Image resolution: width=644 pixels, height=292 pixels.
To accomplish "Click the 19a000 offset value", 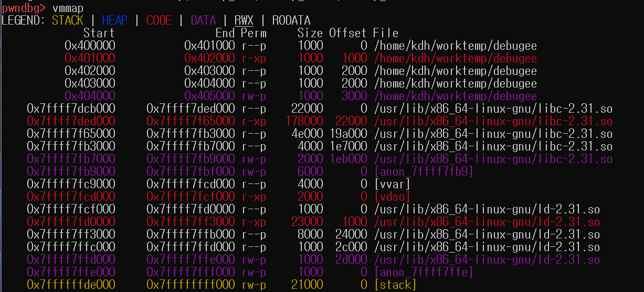I will click(x=348, y=134).
